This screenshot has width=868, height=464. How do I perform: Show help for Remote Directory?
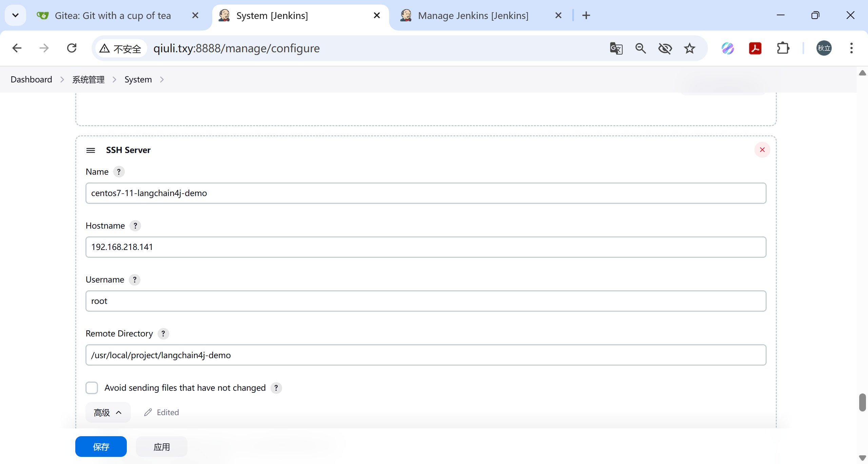tap(163, 333)
